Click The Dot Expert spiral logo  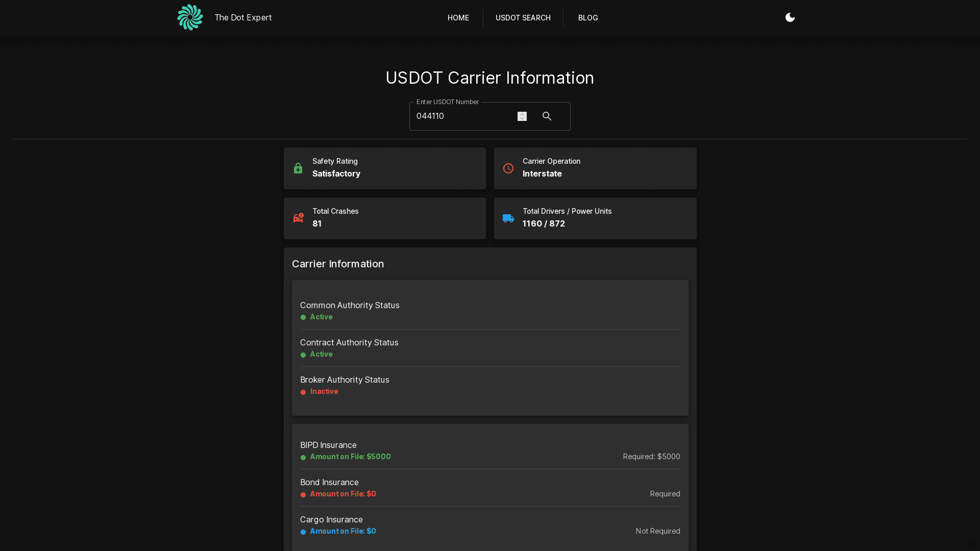(190, 17)
